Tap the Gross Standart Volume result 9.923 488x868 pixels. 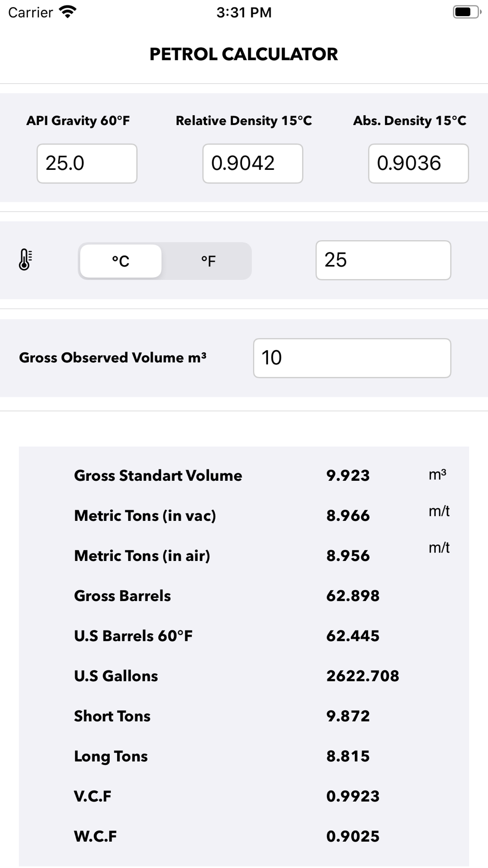(x=348, y=475)
